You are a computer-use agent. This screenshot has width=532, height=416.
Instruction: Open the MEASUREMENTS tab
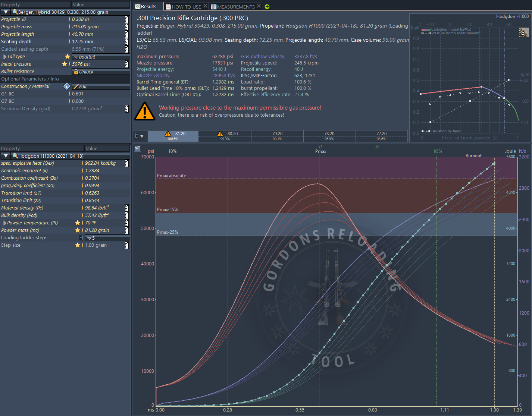click(x=235, y=7)
